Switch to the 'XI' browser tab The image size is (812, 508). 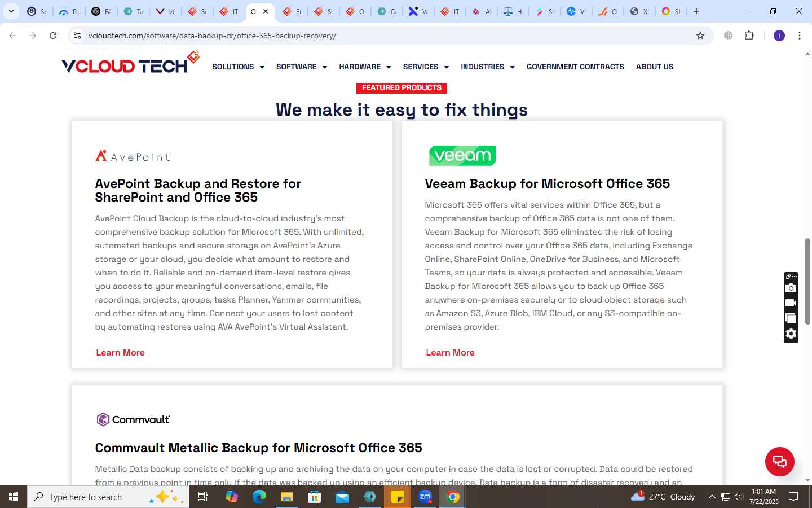click(639, 11)
